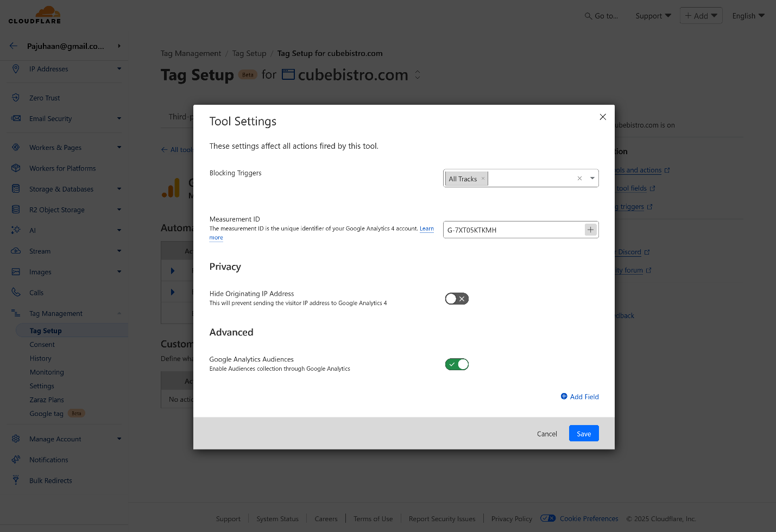Click the Tag Setup breadcrumb
The height and width of the screenshot is (532, 776).
click(249, 53)
